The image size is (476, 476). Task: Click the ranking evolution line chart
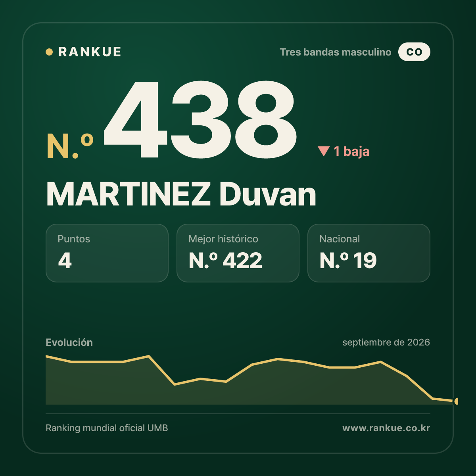(252, 380)
